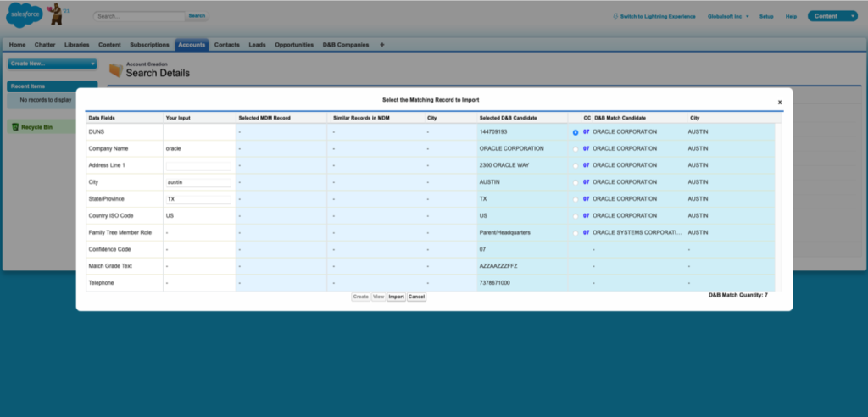Click the lightning bolt icon in header
The height and width of the screenshot is (417, 868).
tap(615, 17)
